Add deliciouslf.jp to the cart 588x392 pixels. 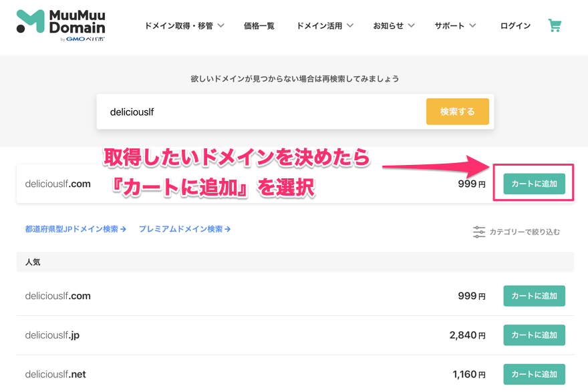pos(534,335)
